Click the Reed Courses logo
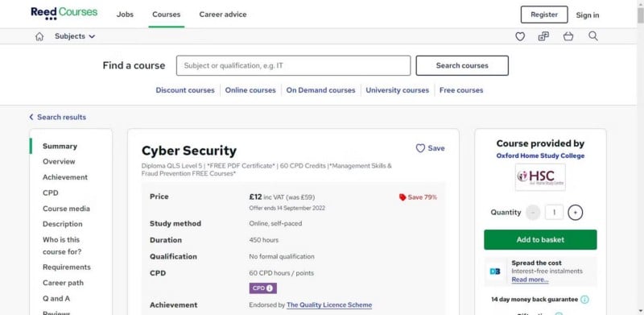 (x=64, y=13)
